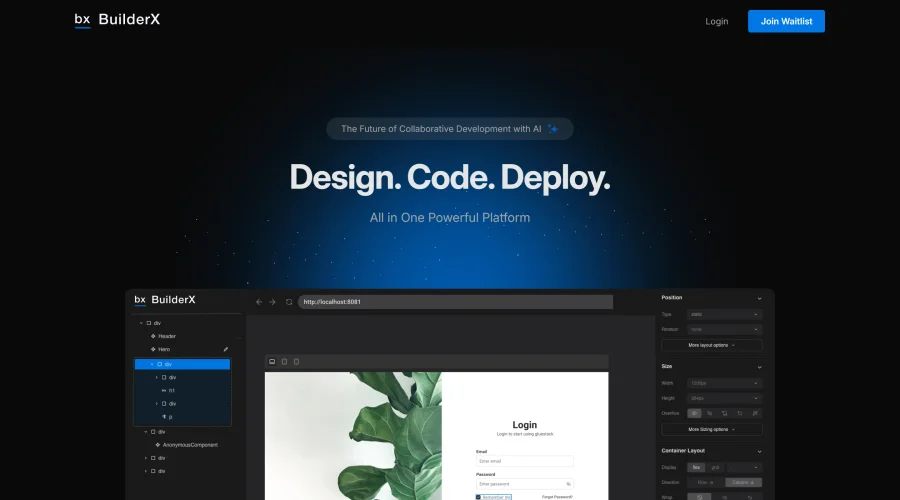Image resolution: width=900 pixels, height=500 pixels.
Task: Open the Rotation dropdown showing none
Action: pos(724,330)
